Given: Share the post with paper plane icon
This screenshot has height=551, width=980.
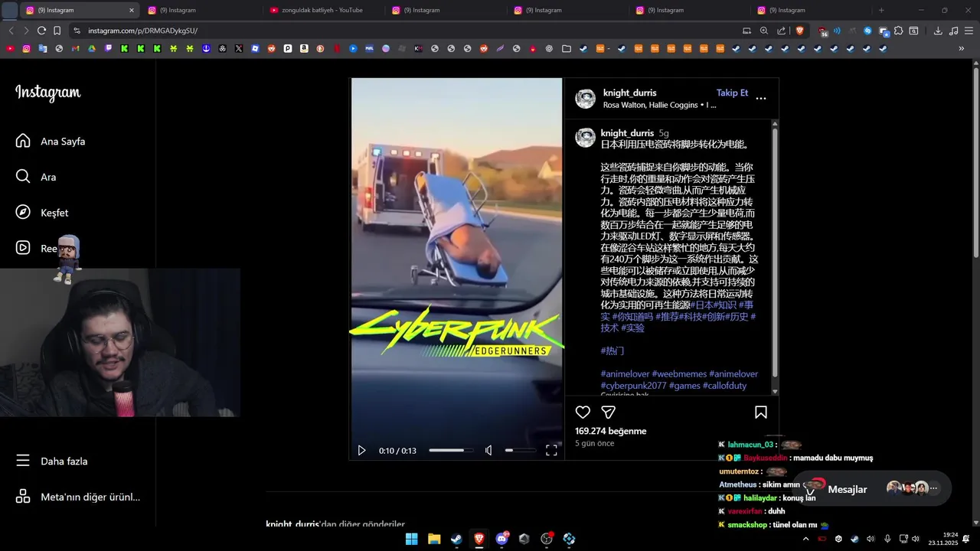Looking at the screenshot, I should (x=609, y=412).
